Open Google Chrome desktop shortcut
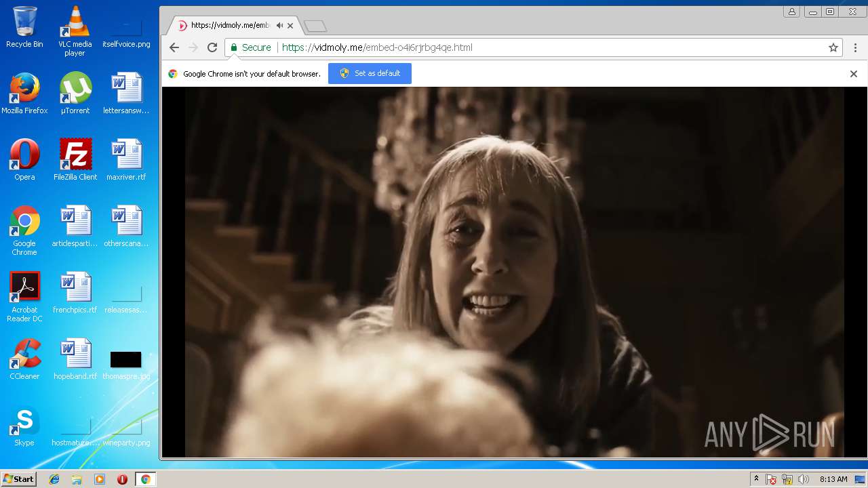Screen dimensions: 868x488 [x=24, y=231]
